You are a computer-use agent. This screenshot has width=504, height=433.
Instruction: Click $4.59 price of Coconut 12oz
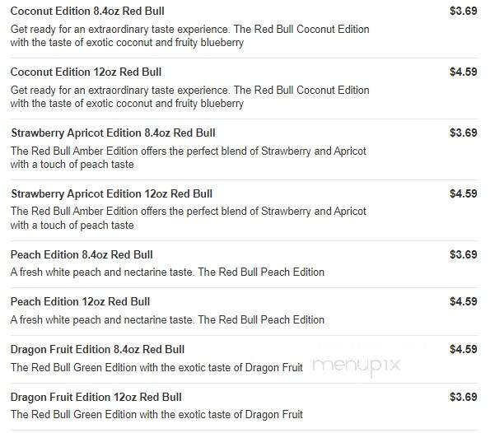click(463, 72)
